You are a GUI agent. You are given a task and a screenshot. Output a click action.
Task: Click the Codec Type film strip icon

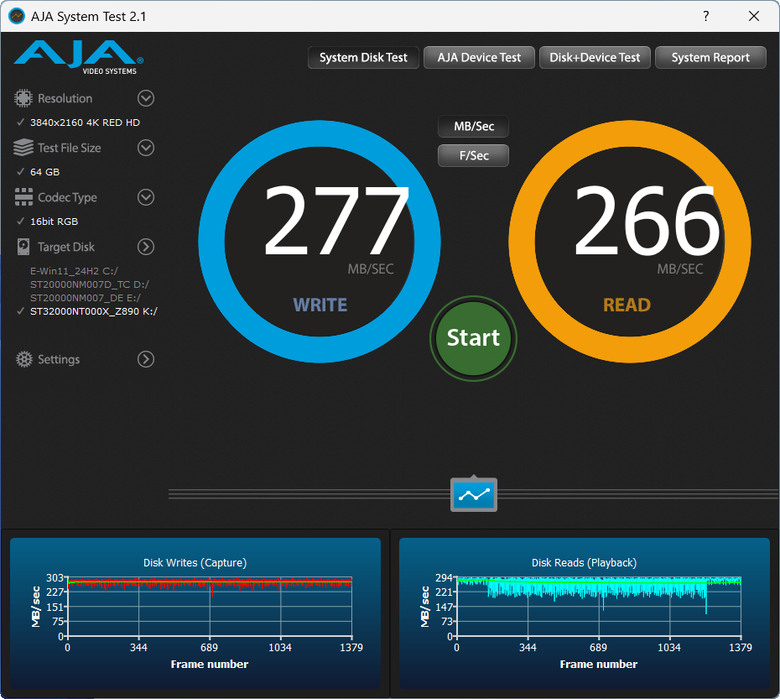coord(23,197)
